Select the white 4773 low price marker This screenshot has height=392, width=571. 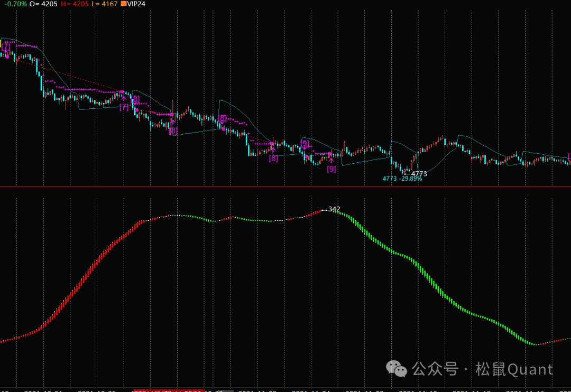(x=419, y=173)
